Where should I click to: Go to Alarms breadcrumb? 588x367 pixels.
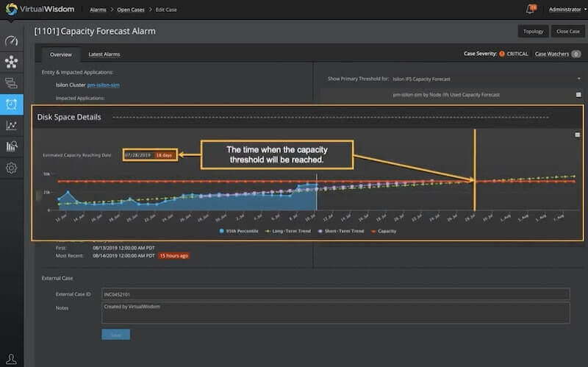[x=98, y=10]
